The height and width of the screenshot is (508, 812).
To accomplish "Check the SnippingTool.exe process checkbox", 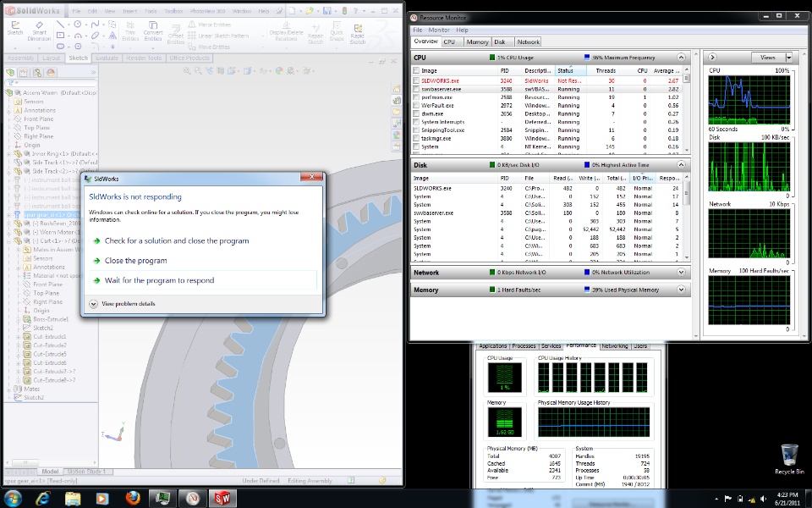I will click(x=416, y=130).
